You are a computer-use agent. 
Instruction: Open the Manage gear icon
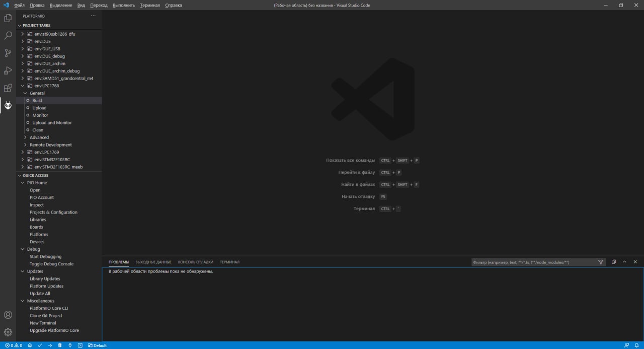(8, 332)
